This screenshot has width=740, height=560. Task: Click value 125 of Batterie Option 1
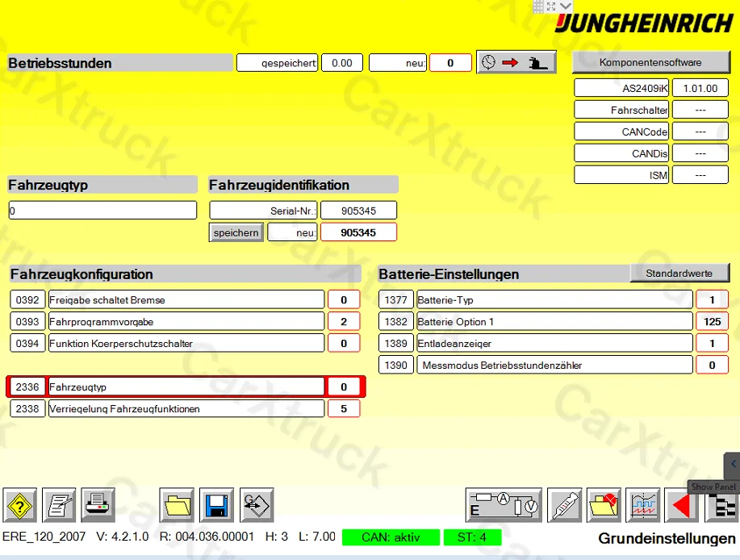point(712,321)
